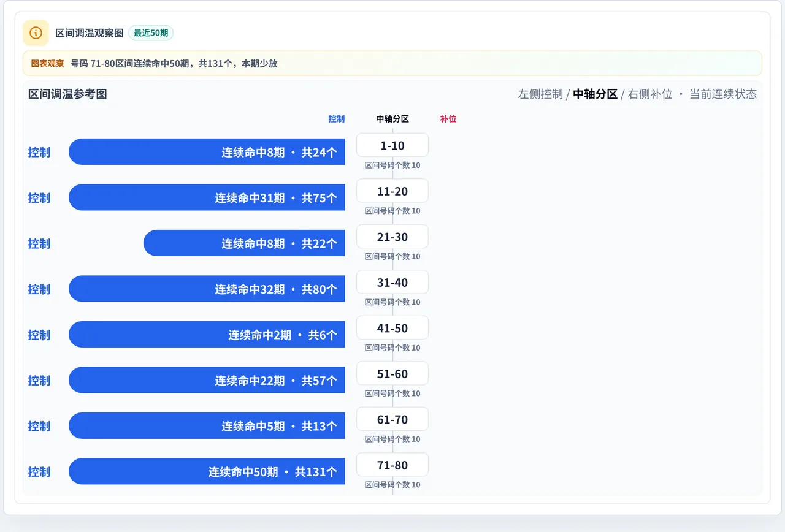Click the 区间调温观察图 title text
The image size is (785, 532).
click(90, 33)
